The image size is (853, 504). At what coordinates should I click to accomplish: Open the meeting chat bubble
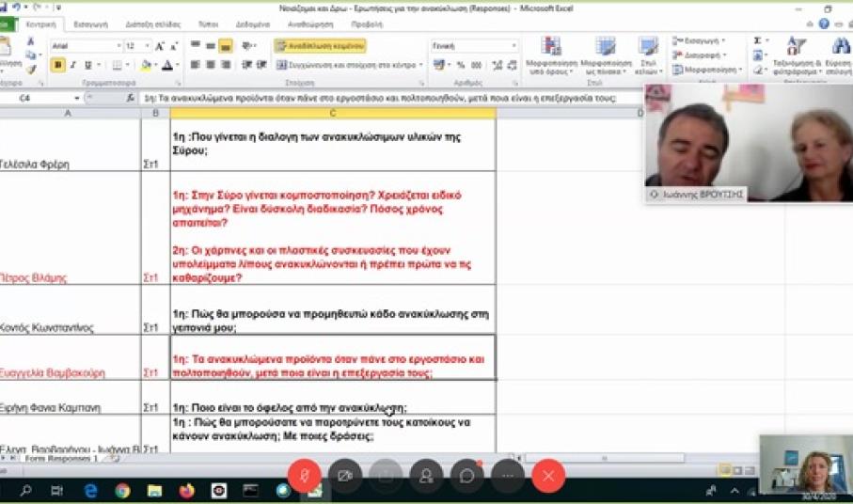point(467,476)
